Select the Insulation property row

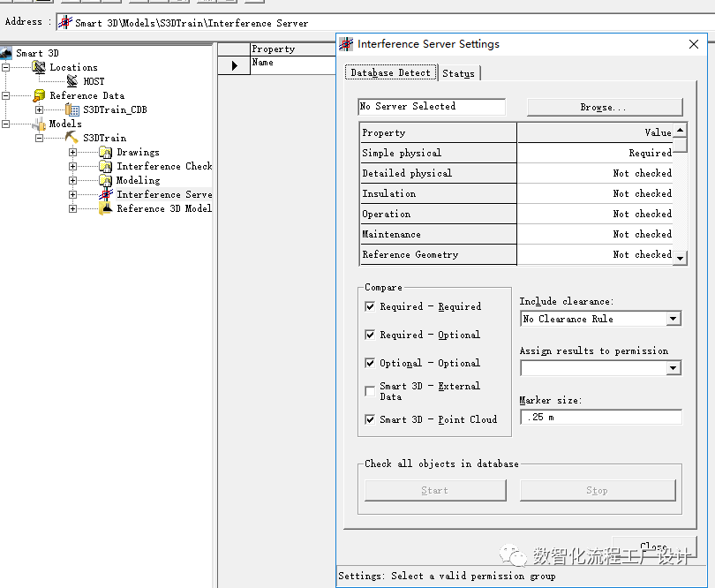tap(516, 193)
